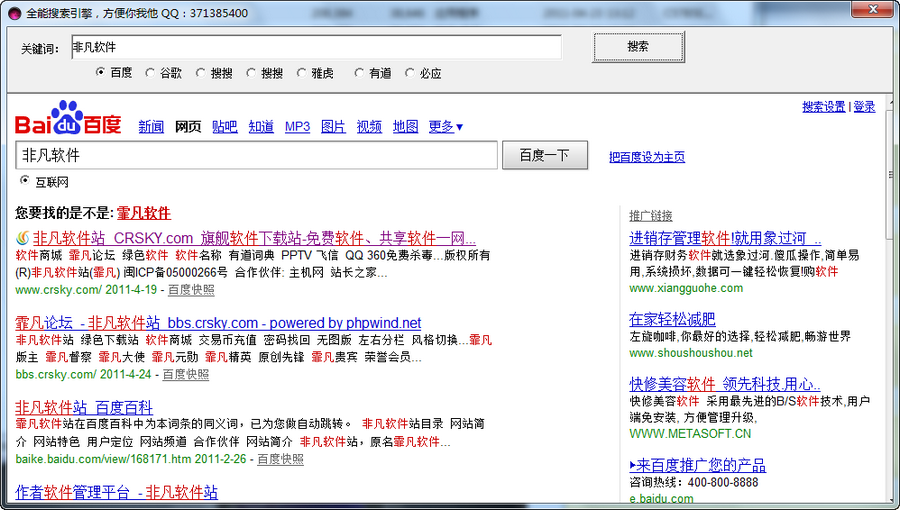Open the 地图 tab on Baidu
The image size is (900, 510).
[x=405, y=127]
